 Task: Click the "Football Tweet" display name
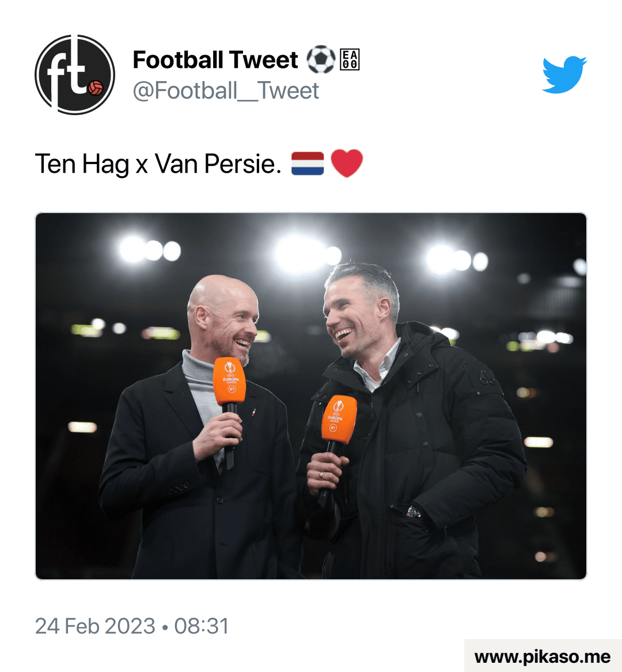pyautogui.click(x=215, y=60)
